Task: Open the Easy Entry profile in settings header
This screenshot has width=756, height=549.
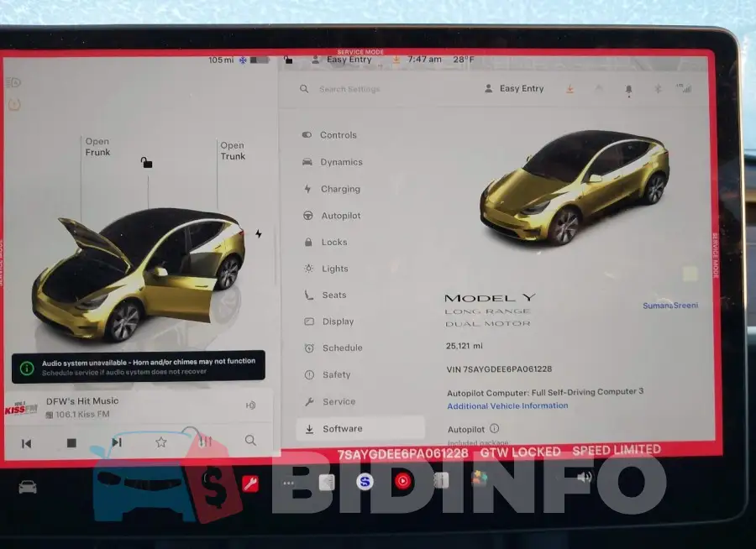Action: [514, 89]
